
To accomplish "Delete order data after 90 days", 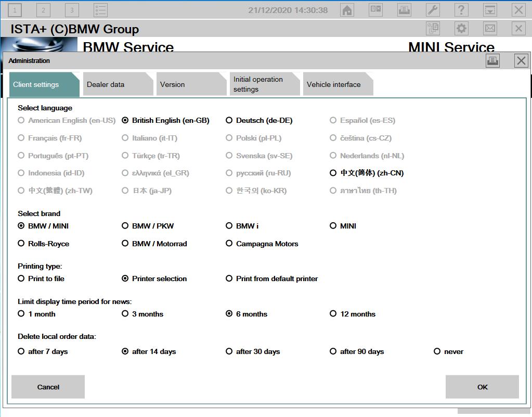I will tap(357, 351).
